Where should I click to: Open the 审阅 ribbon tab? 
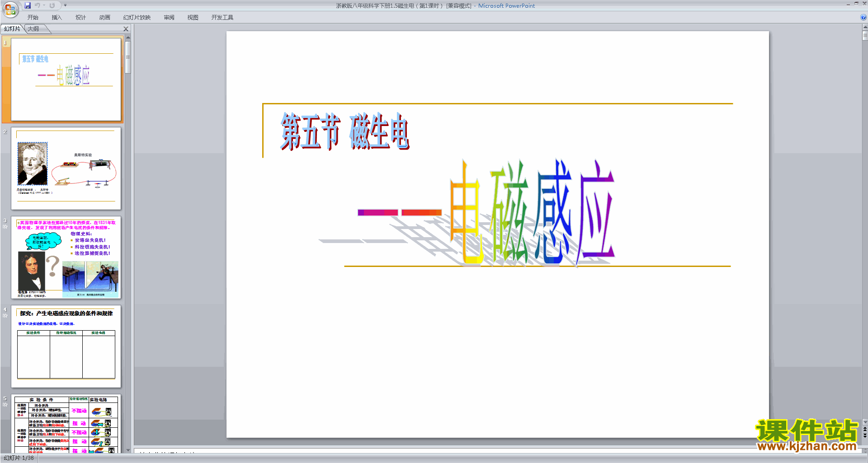169,18
